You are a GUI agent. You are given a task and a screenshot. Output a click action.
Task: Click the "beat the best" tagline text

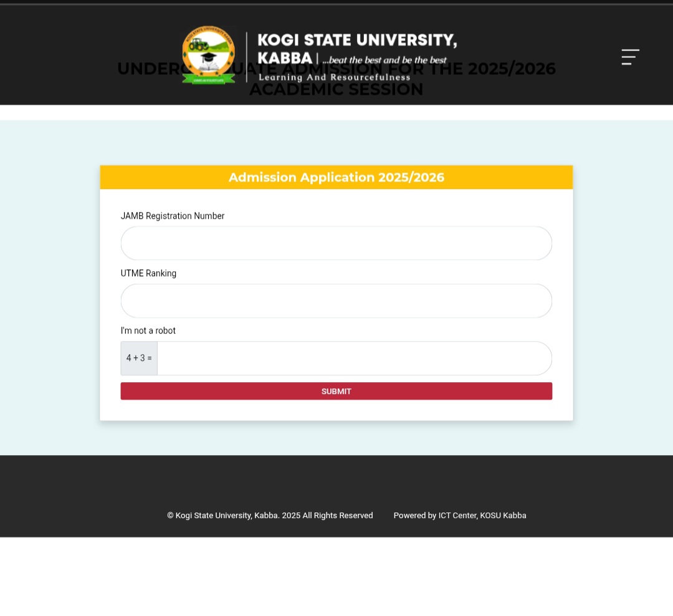[x=384, y=60]
